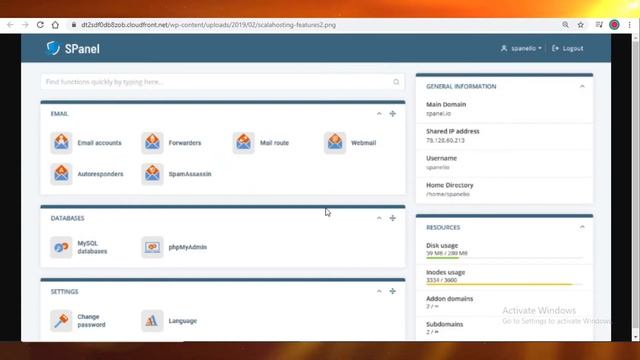The image size is (640, 360).
Task: Reload the page with the refresh icon
Action: point(40,25)
